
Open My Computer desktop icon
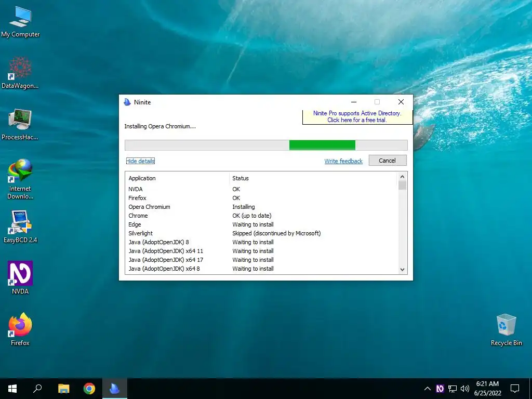tap(20, 22)
